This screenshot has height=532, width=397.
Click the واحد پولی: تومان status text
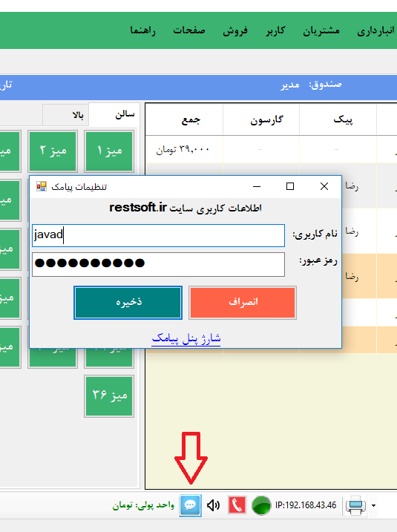pyautogui.click(x=143, y=505)
